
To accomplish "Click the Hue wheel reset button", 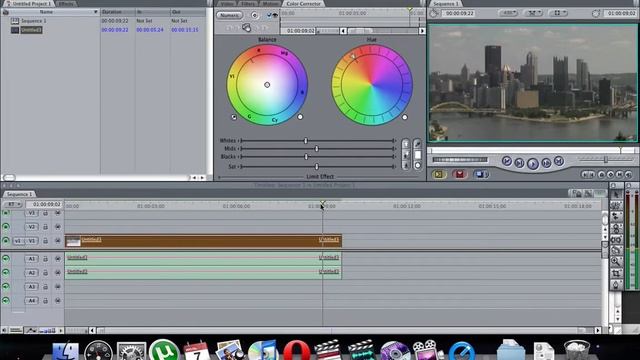I will click(404, 117).
